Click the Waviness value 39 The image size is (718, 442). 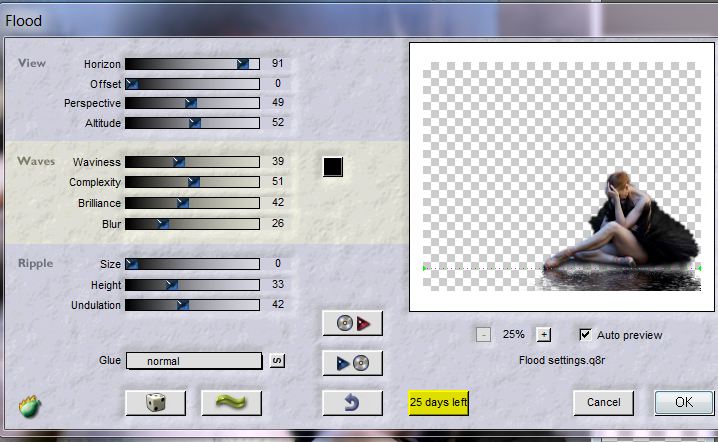(x=278, y=161)
